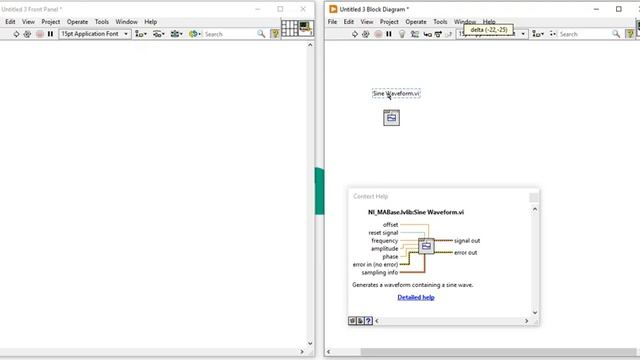Viewport: 640px width, 360px height.
Task: Click Context Help scroll up arrow
Action: pos(535,209)
